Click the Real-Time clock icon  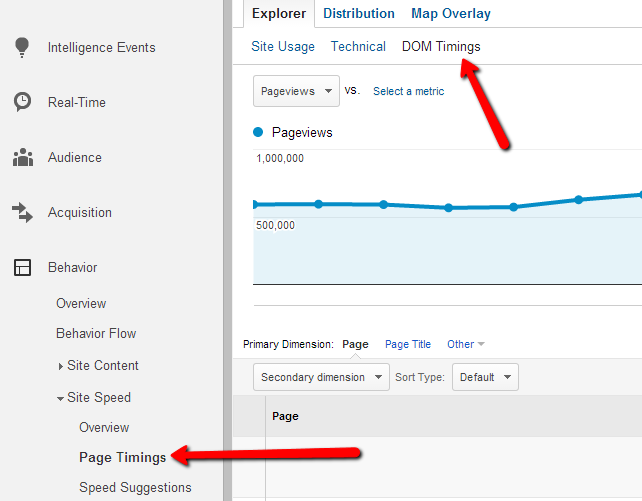coord(22,102)
